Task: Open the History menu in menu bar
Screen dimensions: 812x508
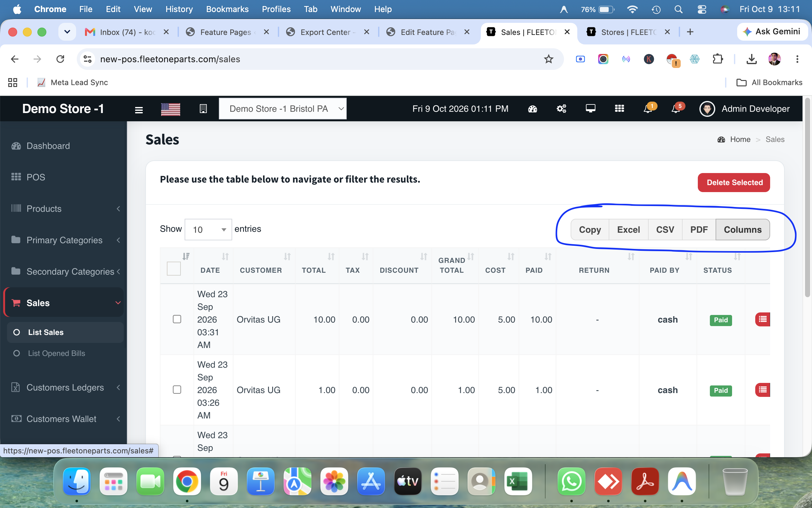Action: click(179, 9)
